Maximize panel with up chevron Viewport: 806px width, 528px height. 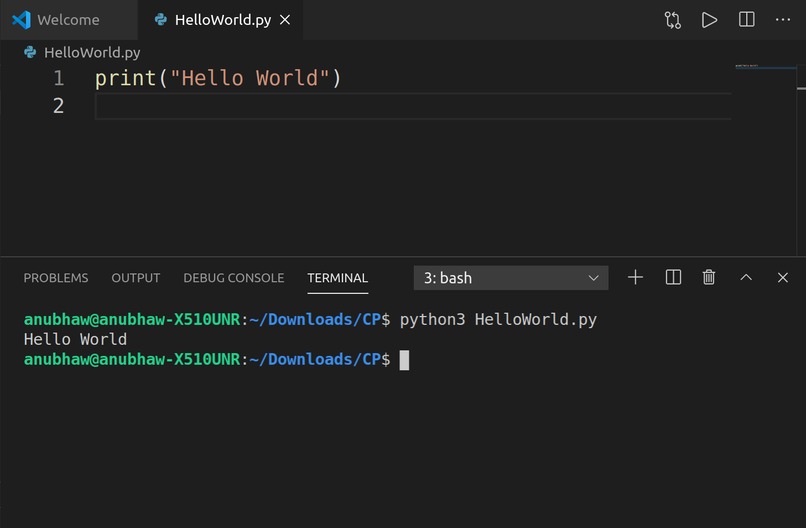click(746, 278)
